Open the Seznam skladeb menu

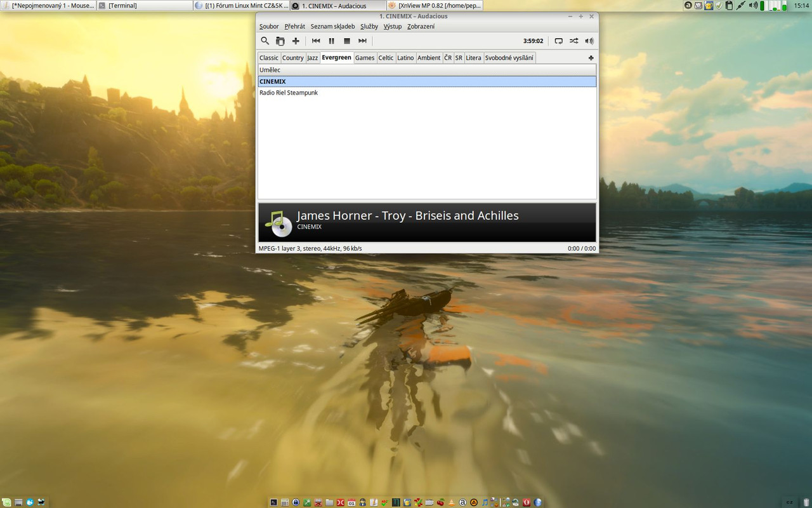click(x=333, y=27)
